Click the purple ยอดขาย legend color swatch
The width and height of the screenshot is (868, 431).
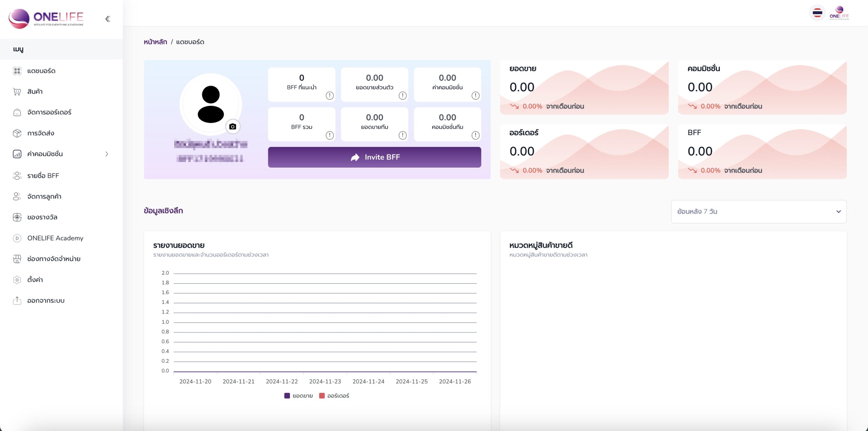click(287, 396)
